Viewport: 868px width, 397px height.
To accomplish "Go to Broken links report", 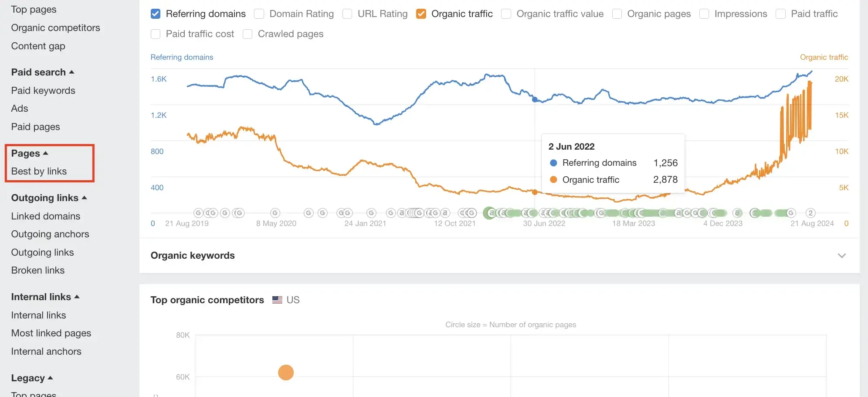I will (x=38, y=270).
